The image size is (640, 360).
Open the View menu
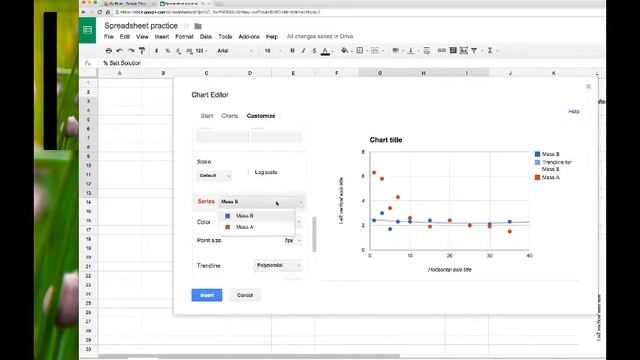142,36
